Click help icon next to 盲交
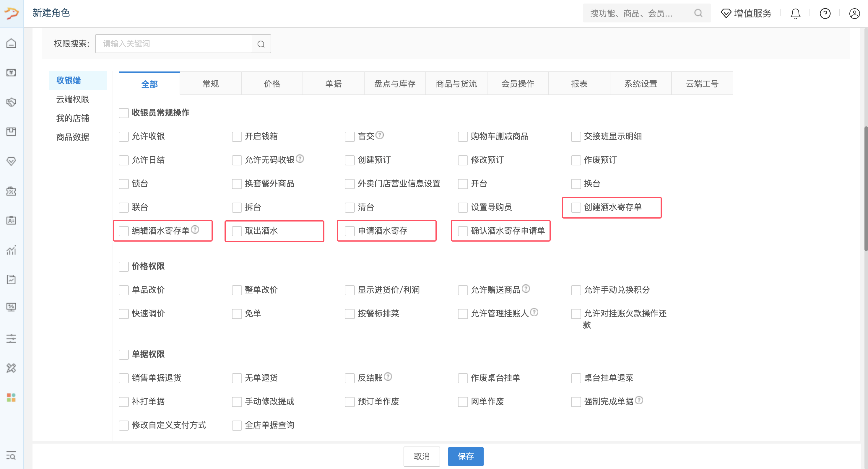 coord(380,135)
